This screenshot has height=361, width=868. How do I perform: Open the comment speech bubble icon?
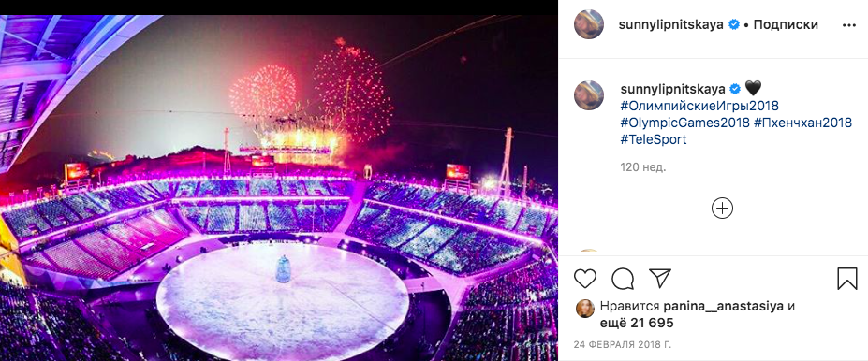(623, 279)
